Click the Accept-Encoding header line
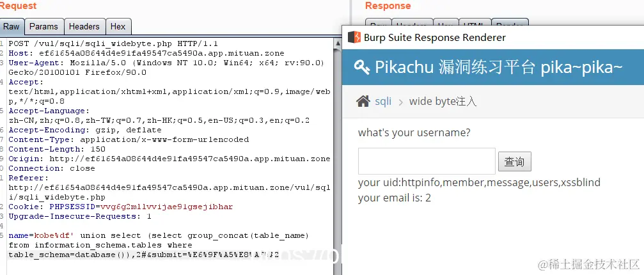Image resolution: width=644 pixels, height=275 pixels. coord(85,130)
